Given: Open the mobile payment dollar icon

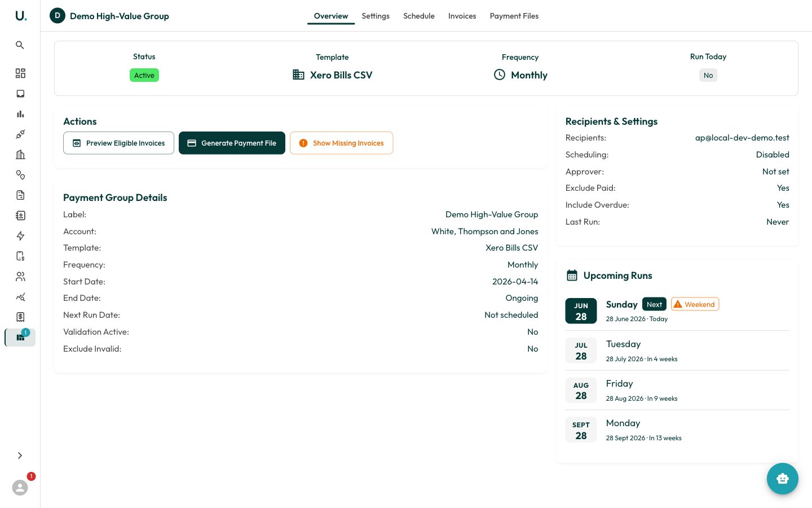Looking at the screenshot, I should tap(20, 256).
